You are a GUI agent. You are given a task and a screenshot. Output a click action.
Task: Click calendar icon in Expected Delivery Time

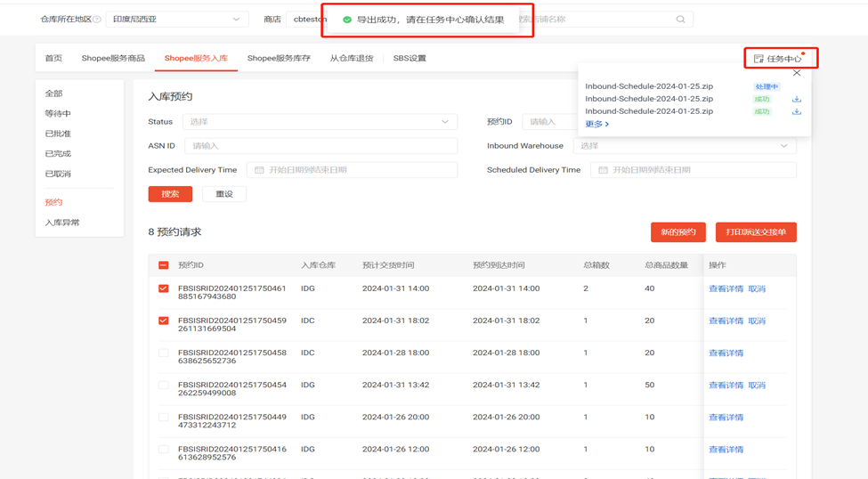point(259,170)
